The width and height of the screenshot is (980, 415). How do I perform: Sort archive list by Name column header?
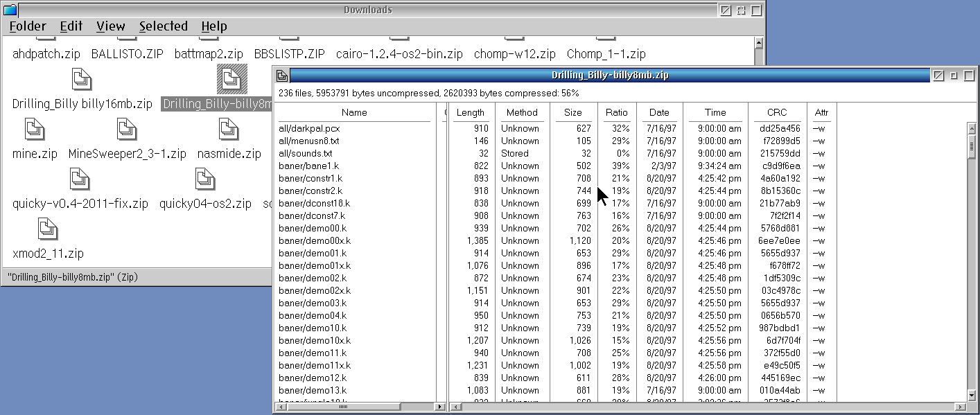(354, 112)
